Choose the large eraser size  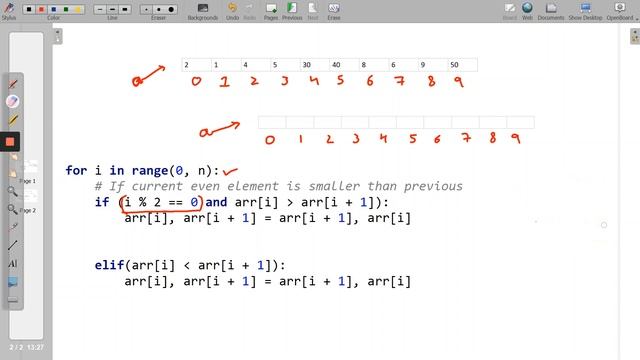[171, 9]
